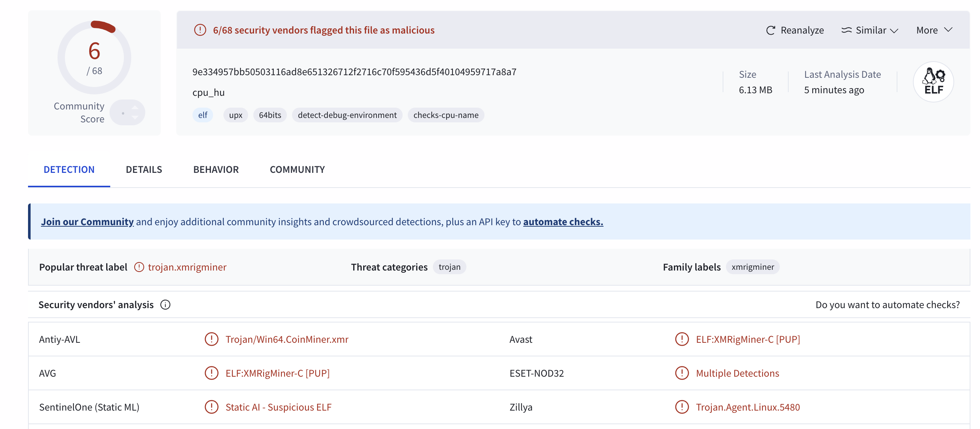
Task: Click alert icon in the malicious banner
Action: (200, 30)
